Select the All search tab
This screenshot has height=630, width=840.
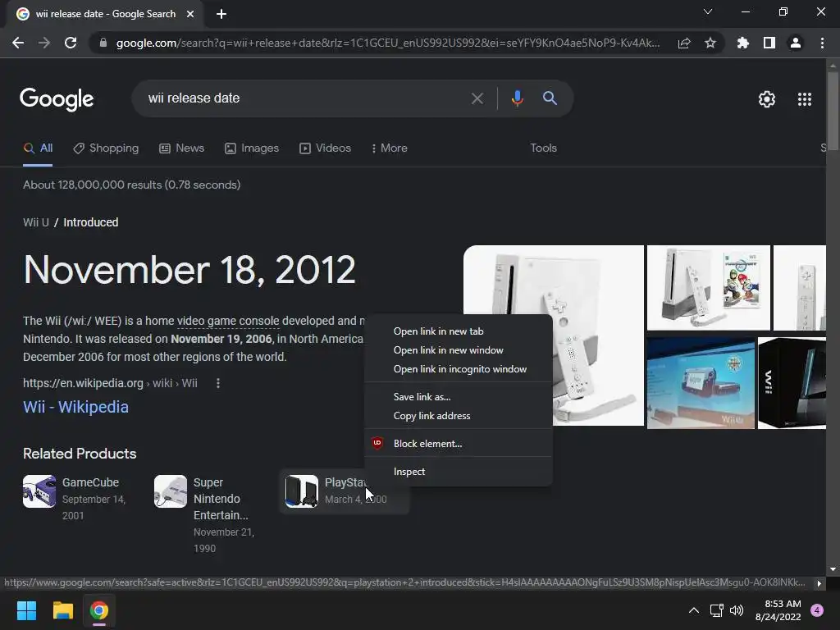click(x=38, y=148)
